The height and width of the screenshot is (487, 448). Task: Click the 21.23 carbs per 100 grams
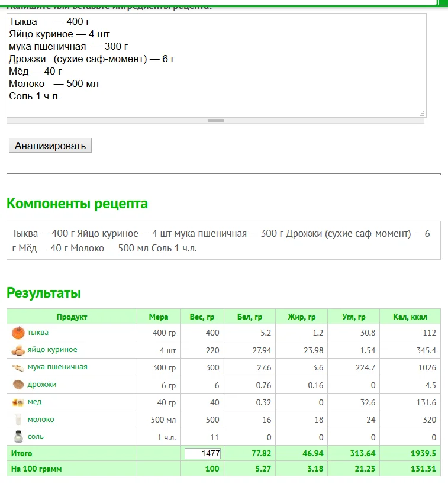click(365, 469)
